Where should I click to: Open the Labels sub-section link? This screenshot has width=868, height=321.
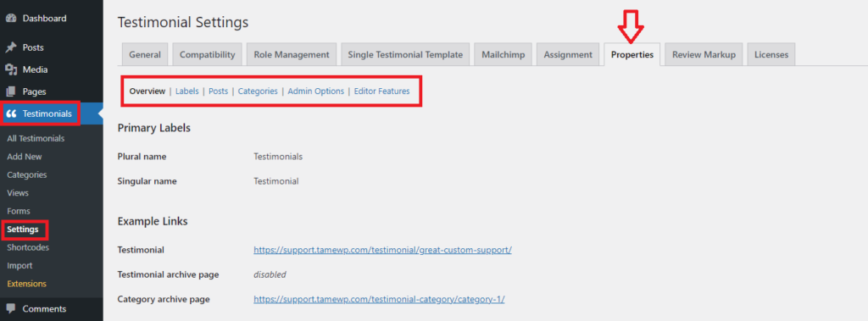click(x=187, y=91)
